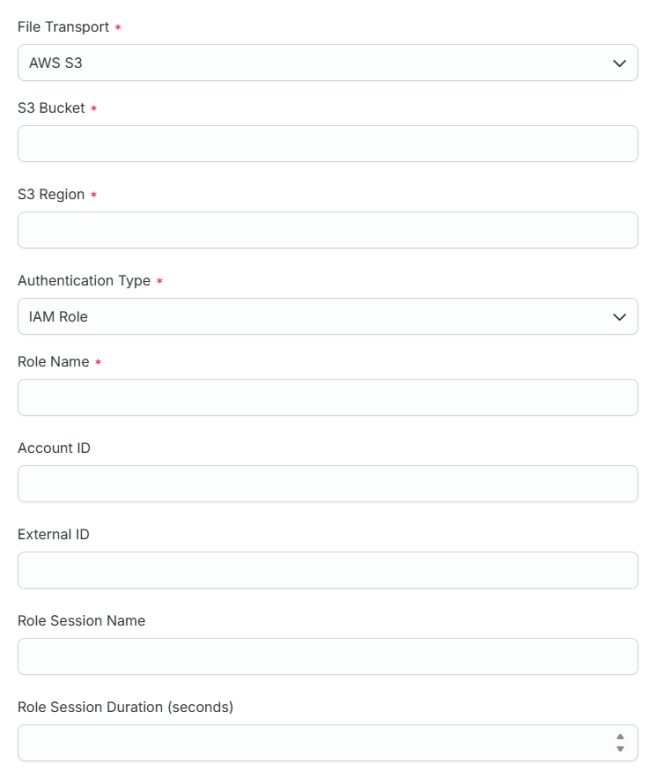This screenshot has height=778, width=656.
Task: Click the Role Name input field
Action: [x=328, y=397]
